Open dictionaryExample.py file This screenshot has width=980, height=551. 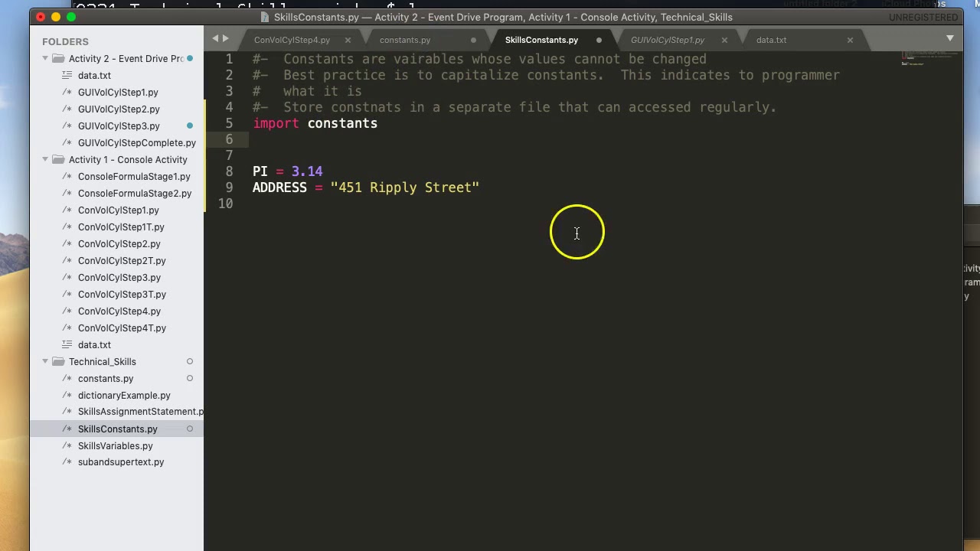124,396
